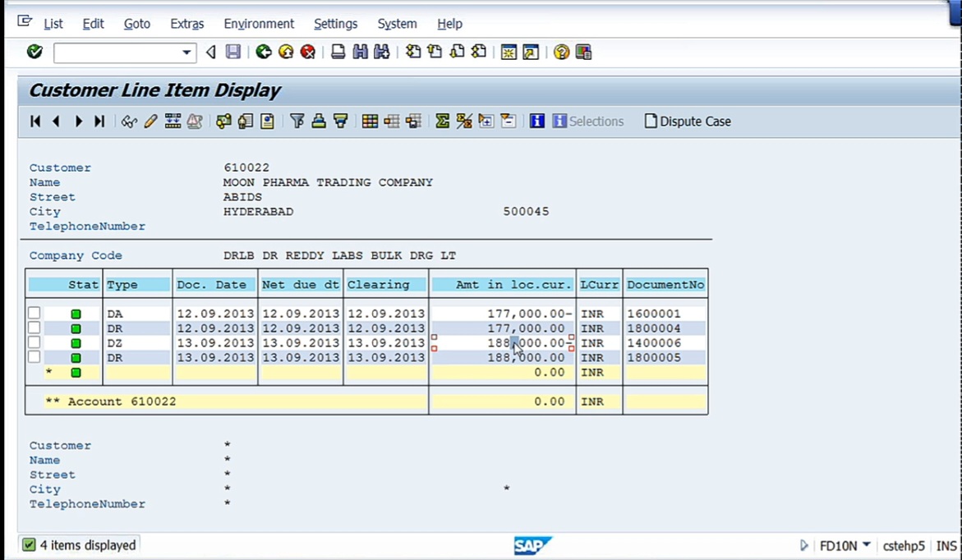Click the Save Layout icon
Viewport: 962px width, 560px height.
pos(414,122)
